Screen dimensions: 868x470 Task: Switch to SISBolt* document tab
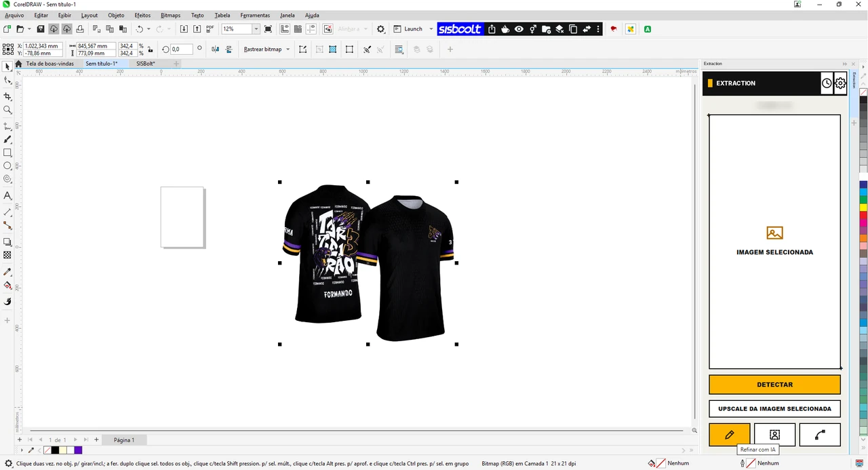146,64
